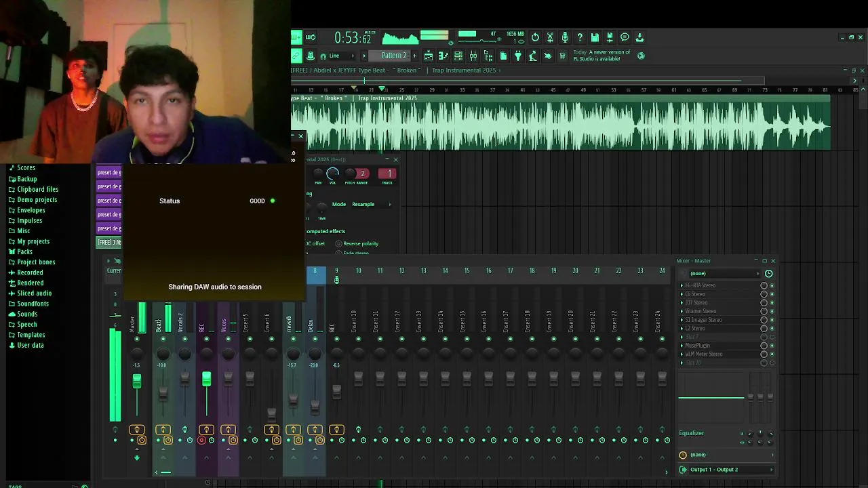The height and width of the screenshot is (488, 868).
Task: Click the green link snap icon
Action: pyautogui.click(x=297, y=56)
